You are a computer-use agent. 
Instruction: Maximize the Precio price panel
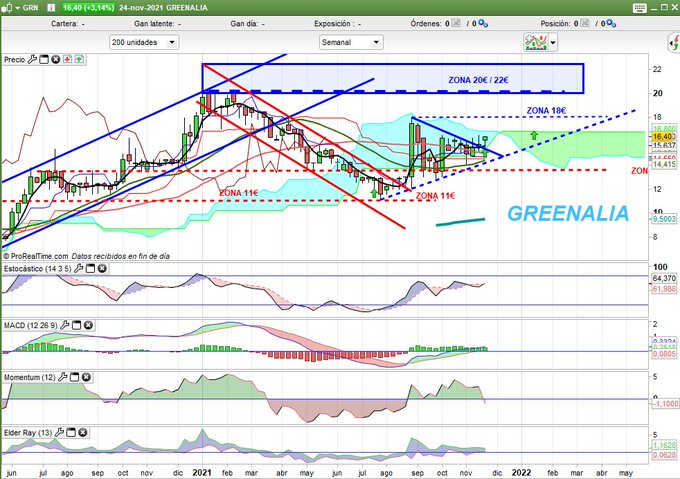[44, 59]
